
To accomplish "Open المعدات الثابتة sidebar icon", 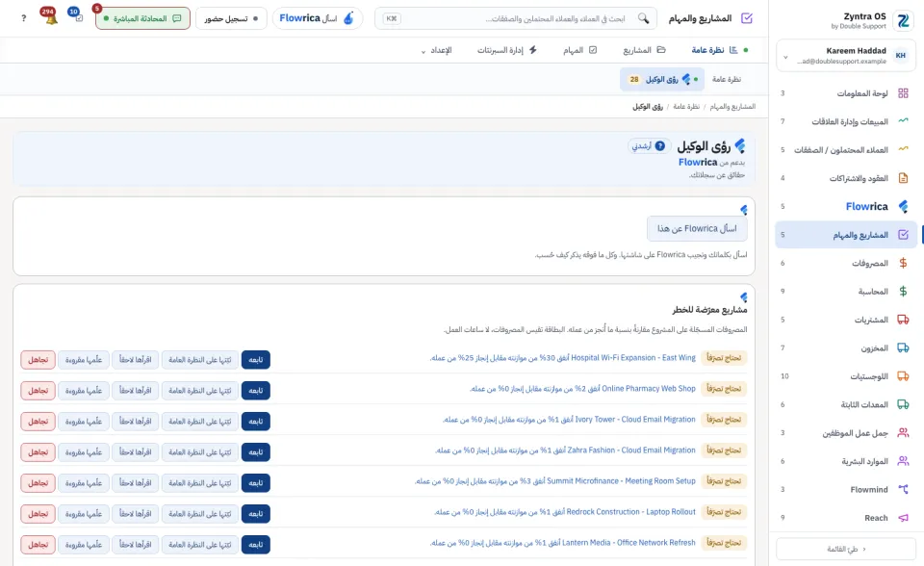I will (x=903, y=404).
